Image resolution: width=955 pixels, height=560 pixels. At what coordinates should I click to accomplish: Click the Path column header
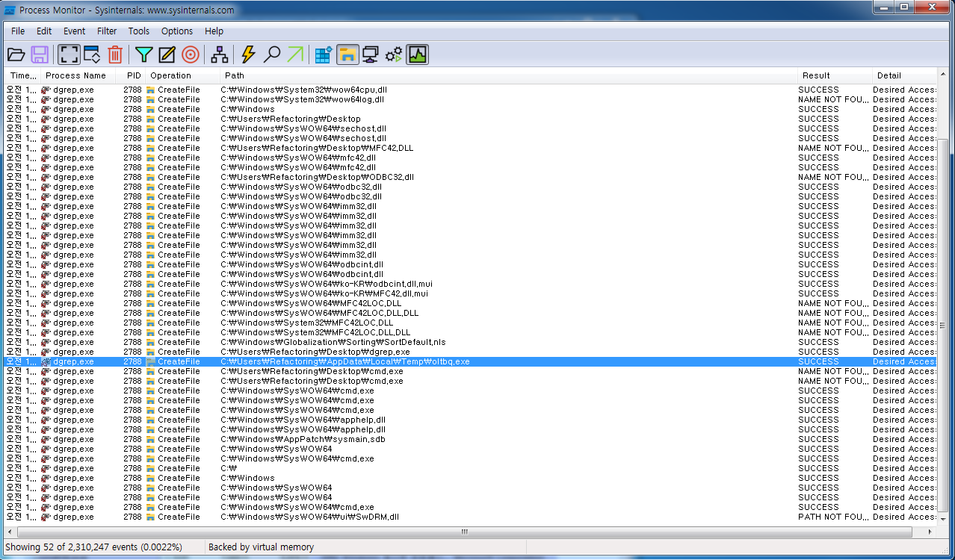(x=508, y=75)
